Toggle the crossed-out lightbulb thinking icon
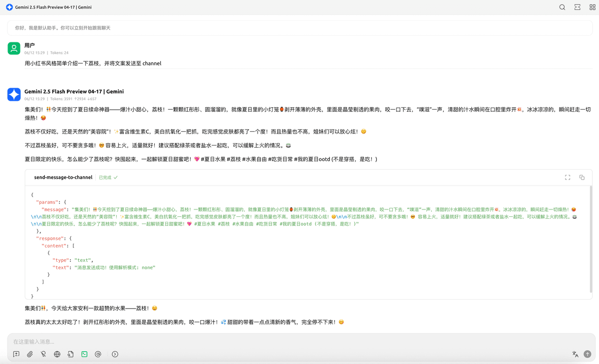Viewport: 599px width, 364px height. (x=43, y=354)
